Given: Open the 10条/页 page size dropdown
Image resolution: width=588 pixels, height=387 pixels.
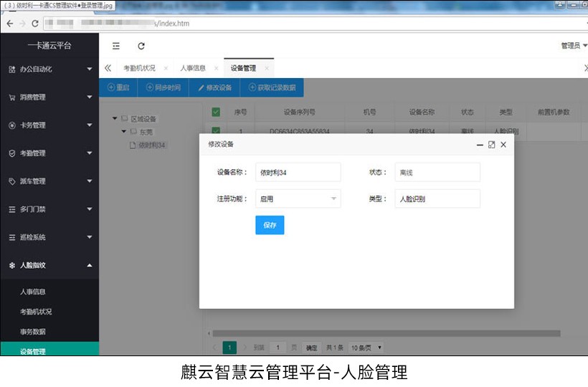Looking at the screenshot, I should pyautogui.click(x=366, y=348).
